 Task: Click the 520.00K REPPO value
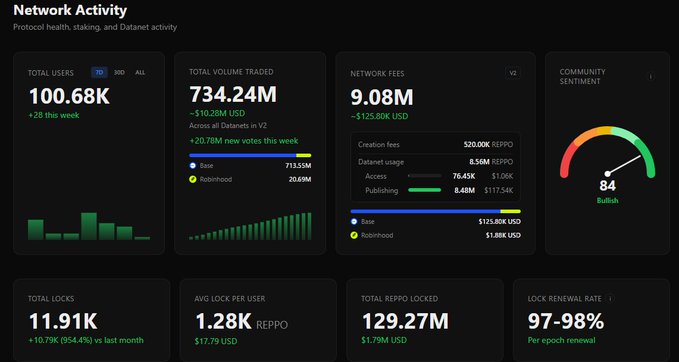pos(488,145)
